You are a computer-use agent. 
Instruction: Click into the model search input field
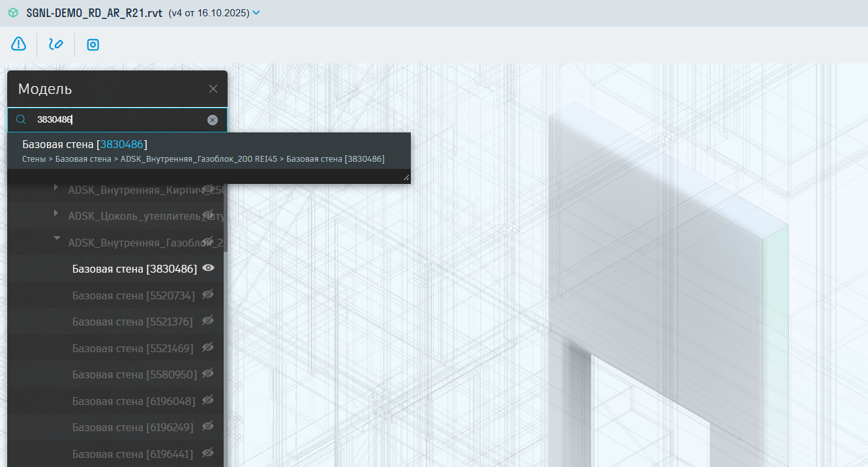pos(117,120)
